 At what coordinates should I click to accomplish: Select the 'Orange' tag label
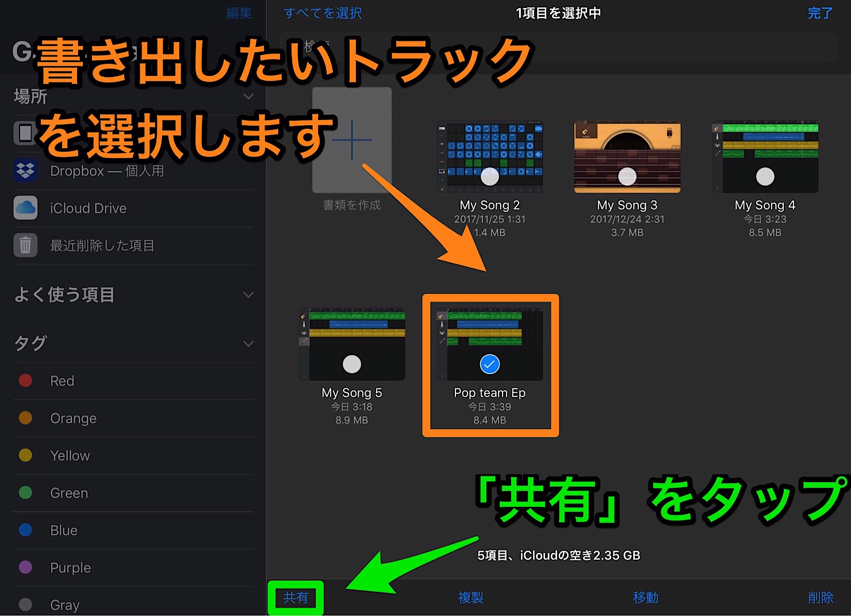pos(73,418)
